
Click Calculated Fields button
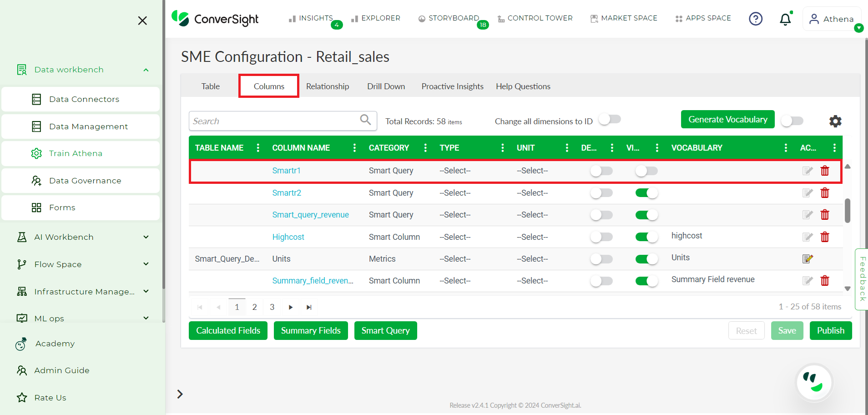pos(228,330)
